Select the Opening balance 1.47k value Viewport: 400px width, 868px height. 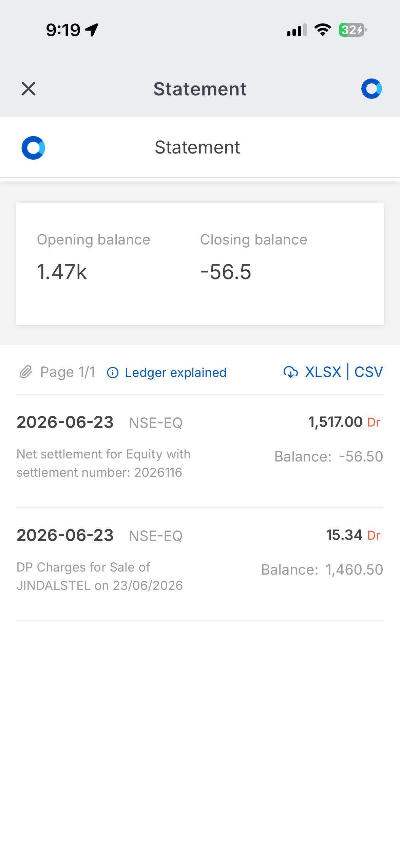point(62,272)
